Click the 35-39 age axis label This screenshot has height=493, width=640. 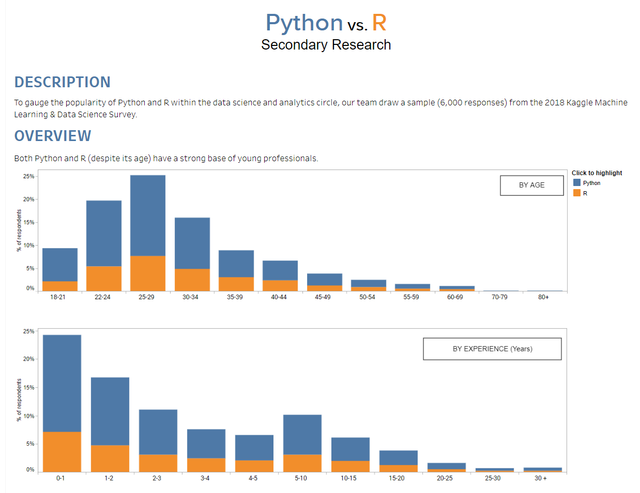236,297
